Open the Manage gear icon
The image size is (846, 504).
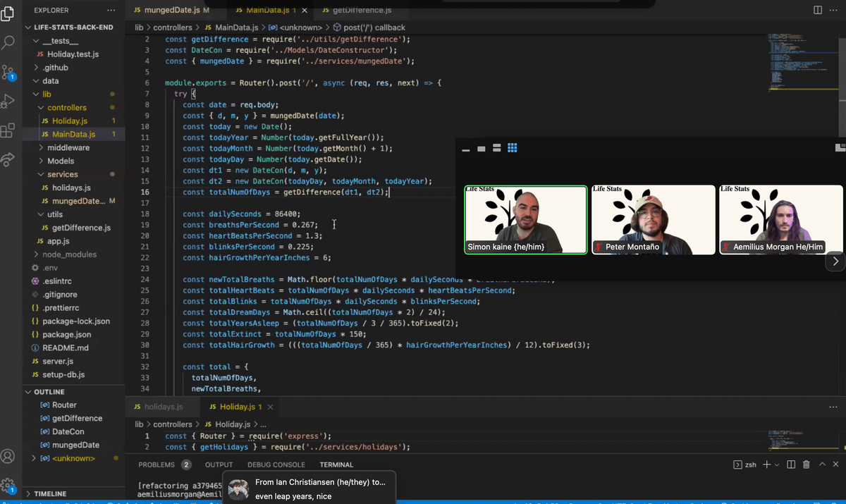pyautogui.click(x=8, y=486)
